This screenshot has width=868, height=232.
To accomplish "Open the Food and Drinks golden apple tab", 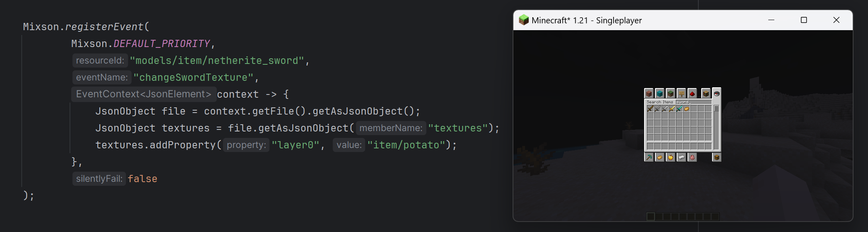I will (x=671, y=157).
